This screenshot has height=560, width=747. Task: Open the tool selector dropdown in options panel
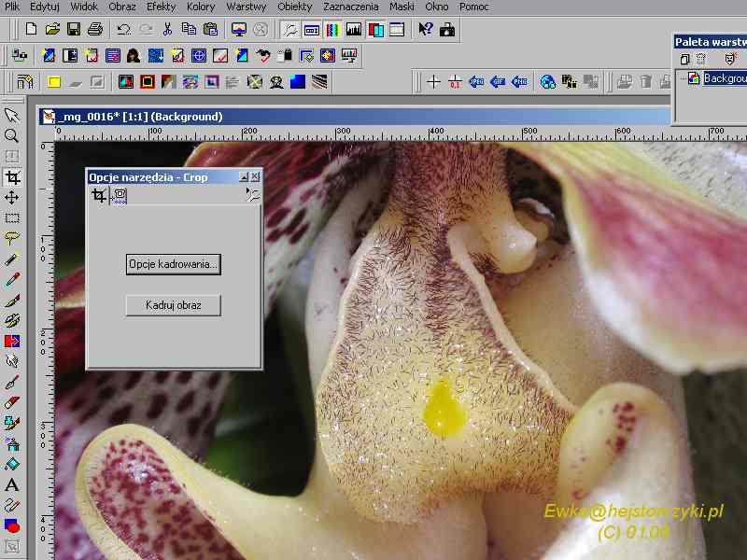(251, 195)
